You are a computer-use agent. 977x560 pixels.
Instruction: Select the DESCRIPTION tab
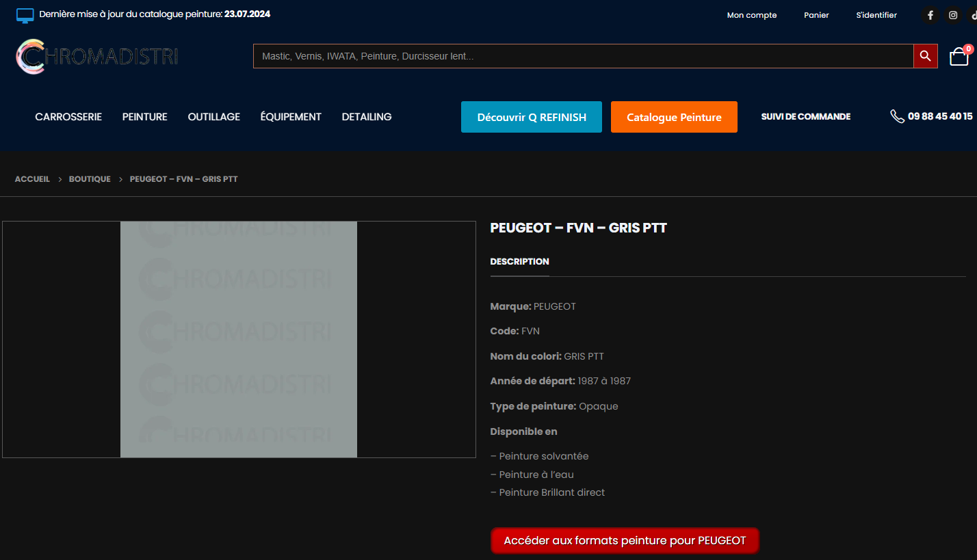point(520,261)
